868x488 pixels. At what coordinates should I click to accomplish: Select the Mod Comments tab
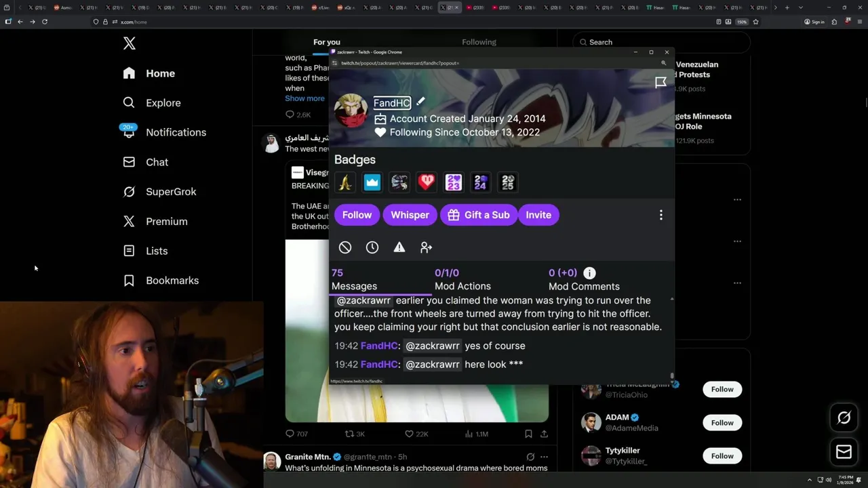[x=584, y=279]
